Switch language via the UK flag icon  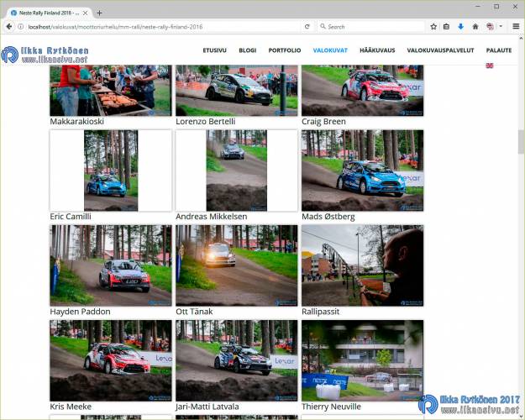point(490,66)
